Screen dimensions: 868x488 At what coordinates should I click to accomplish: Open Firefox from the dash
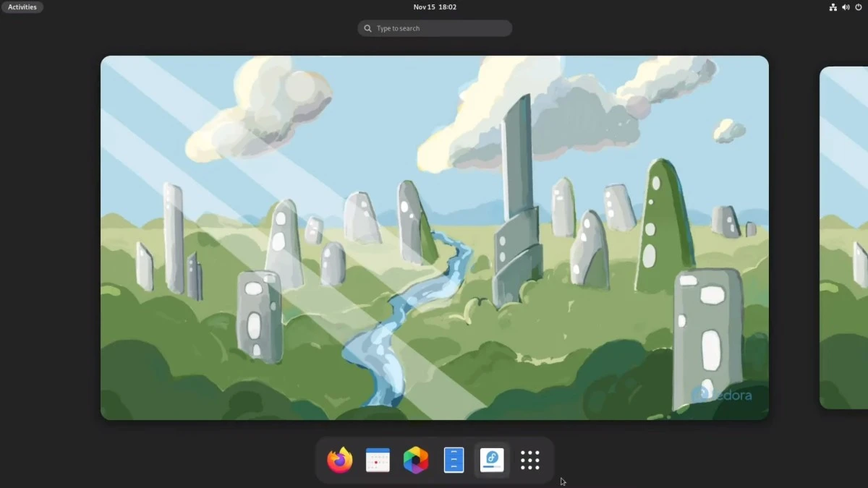[339, 460]
